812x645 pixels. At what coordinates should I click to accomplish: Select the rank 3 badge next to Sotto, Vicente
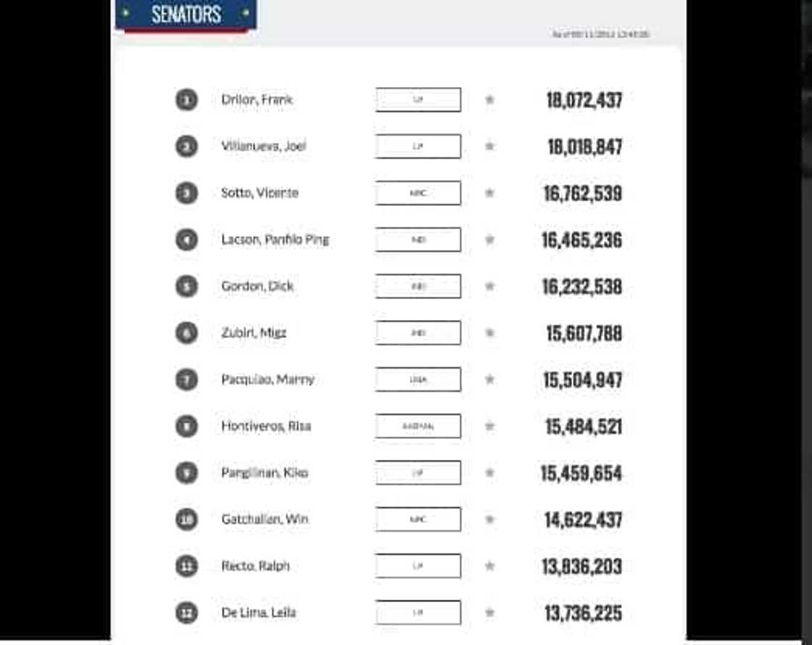coord(186,192)
